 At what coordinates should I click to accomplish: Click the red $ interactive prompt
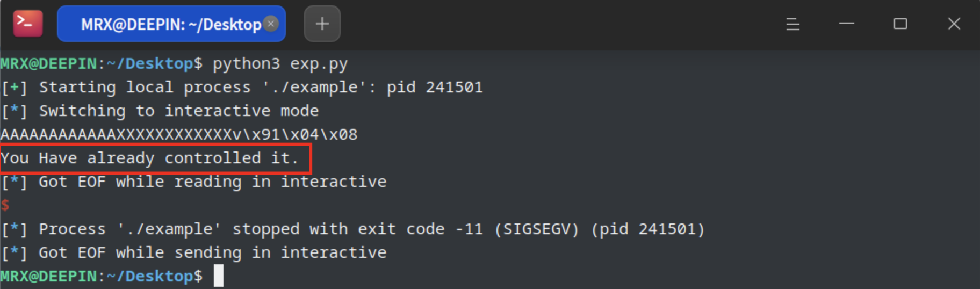click(x=5, y=205)
